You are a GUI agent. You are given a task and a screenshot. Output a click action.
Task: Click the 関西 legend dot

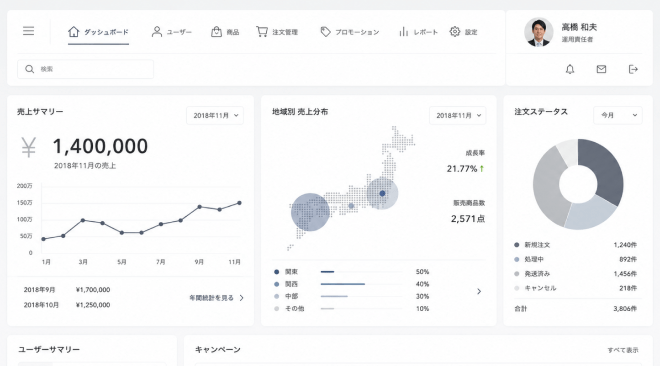coord(277,284)
